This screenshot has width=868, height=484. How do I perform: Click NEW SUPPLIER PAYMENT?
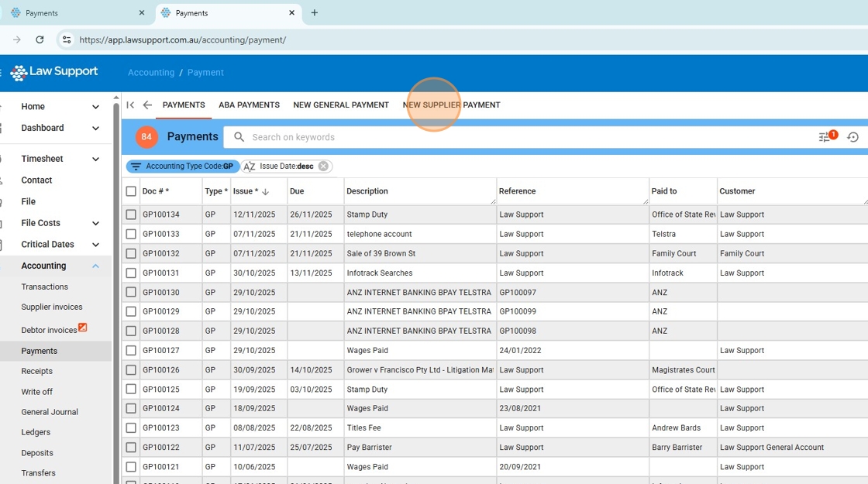point(452,105)
